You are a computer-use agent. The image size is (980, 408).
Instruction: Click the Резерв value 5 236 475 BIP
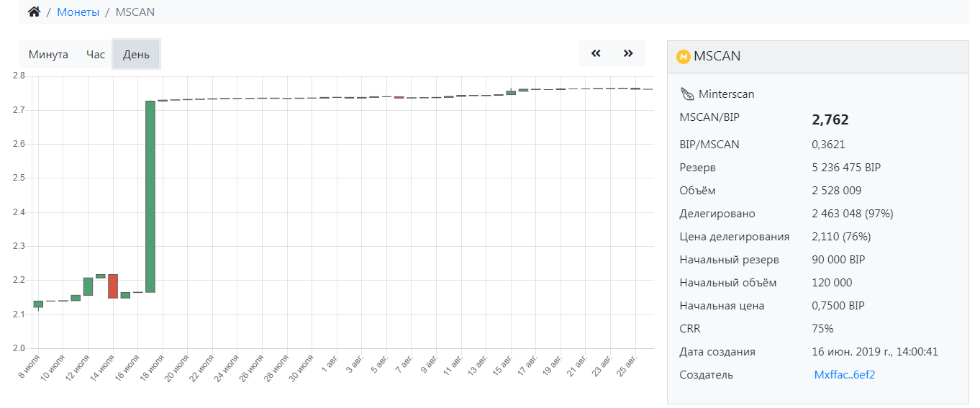(x=846, y=168)
